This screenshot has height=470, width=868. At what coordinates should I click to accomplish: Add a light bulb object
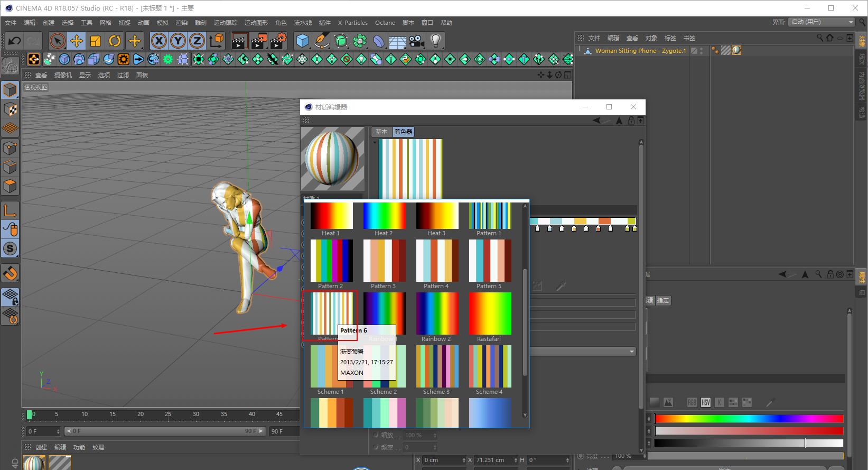pos(436,41)
